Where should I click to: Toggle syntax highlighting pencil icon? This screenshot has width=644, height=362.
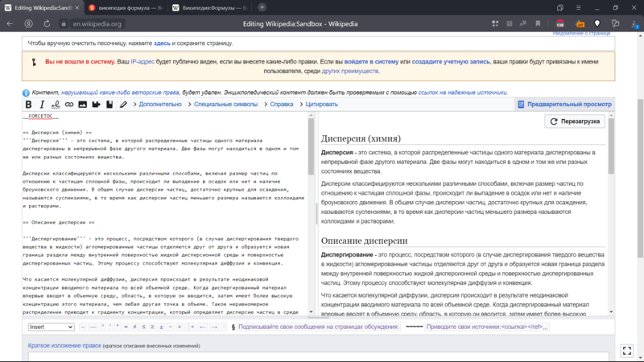point(123,105)
